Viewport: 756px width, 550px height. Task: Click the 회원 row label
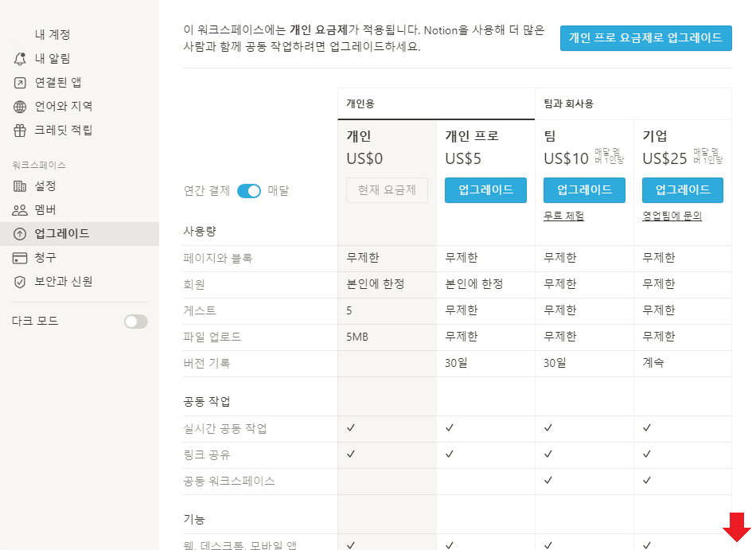[x=194, y=284]
